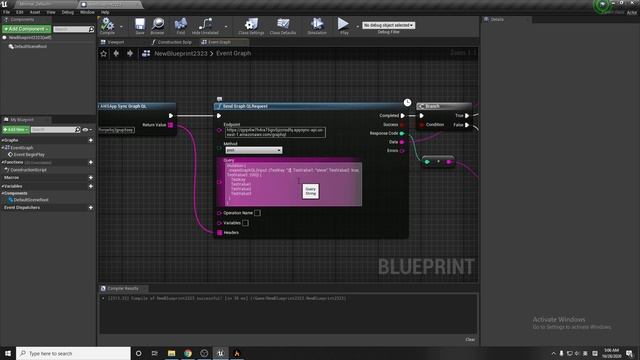Image resolution: width=640 pixels, height=360 pixels.
Task: Open the Find tool in toolbar
Action: click(x=180, y=24)
